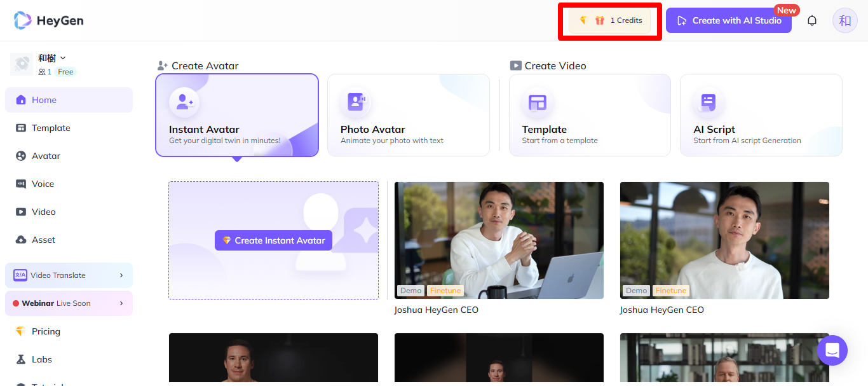Click Create Instant Avatar
The width and height of the screenshot is (868, 386).
273,240
